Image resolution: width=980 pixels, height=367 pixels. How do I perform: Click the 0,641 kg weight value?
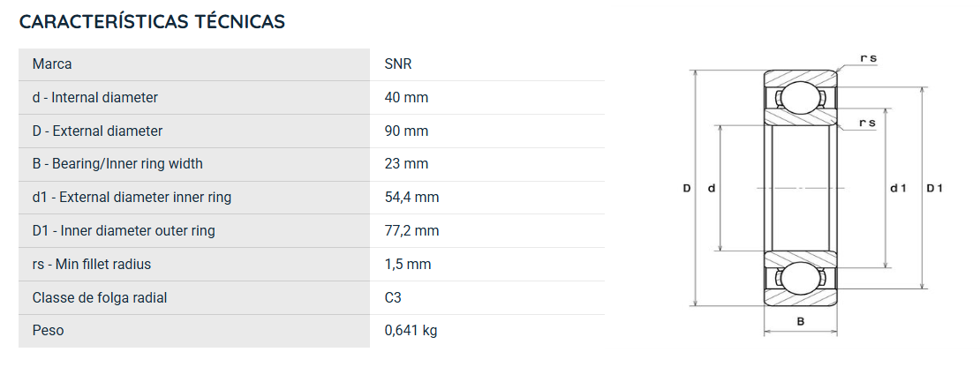coord(411,330)
